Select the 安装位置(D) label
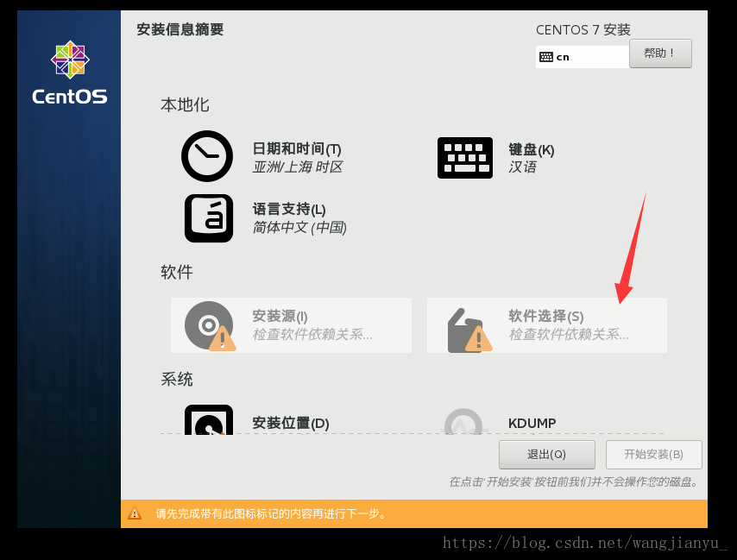The image size is (737, 560). (x=291, y=423)
